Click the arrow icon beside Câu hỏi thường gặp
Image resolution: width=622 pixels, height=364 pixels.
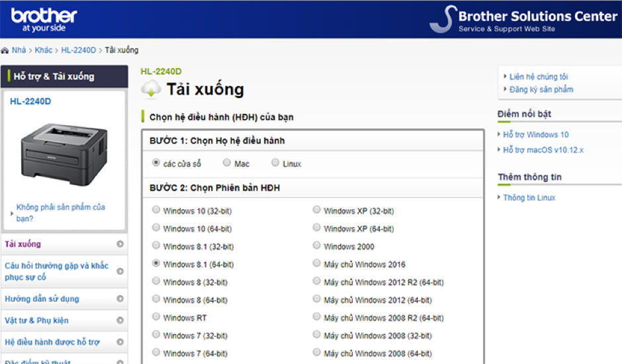[120, 271]
